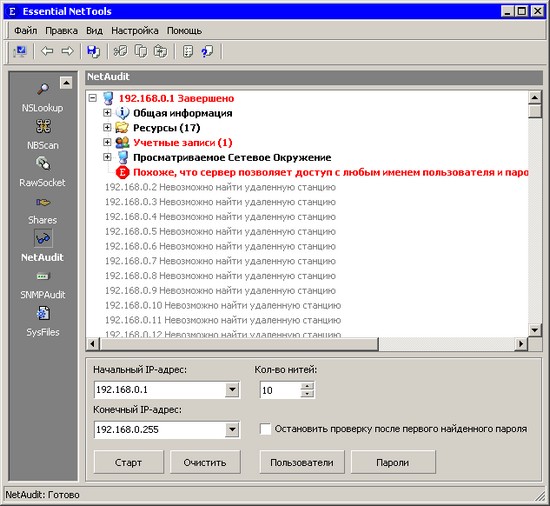This screenshot has width=550, height=506.
Task: Click the back arrow toolbar button
Action: 47,52
